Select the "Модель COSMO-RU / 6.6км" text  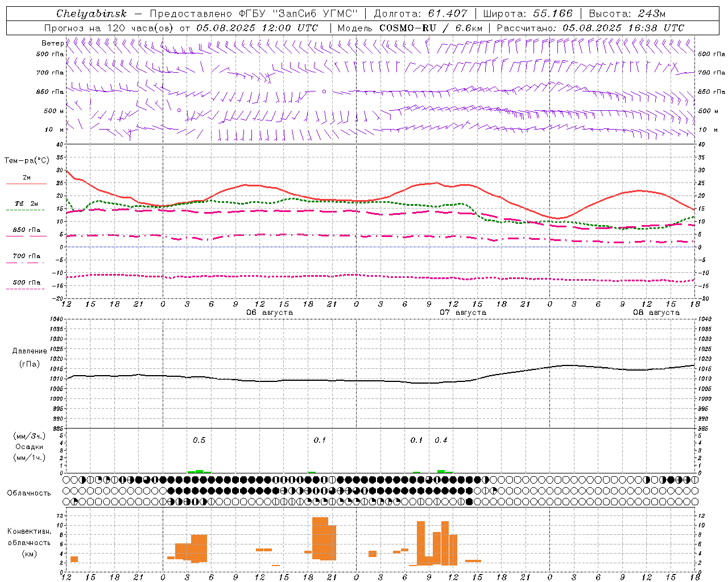tap(410, 28)
